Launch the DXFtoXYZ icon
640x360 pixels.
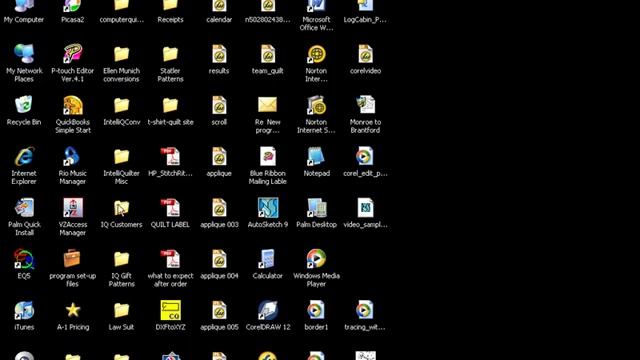(x=171, y=310)
